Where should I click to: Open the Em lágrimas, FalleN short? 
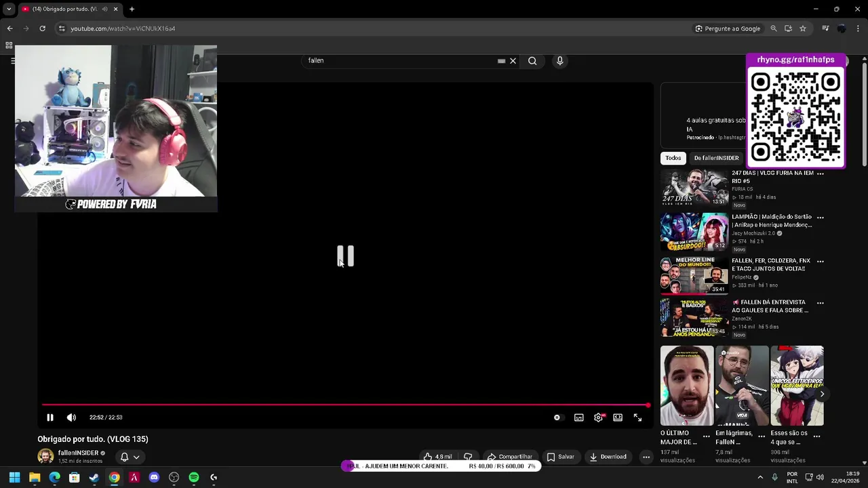[x=742, y=386]
